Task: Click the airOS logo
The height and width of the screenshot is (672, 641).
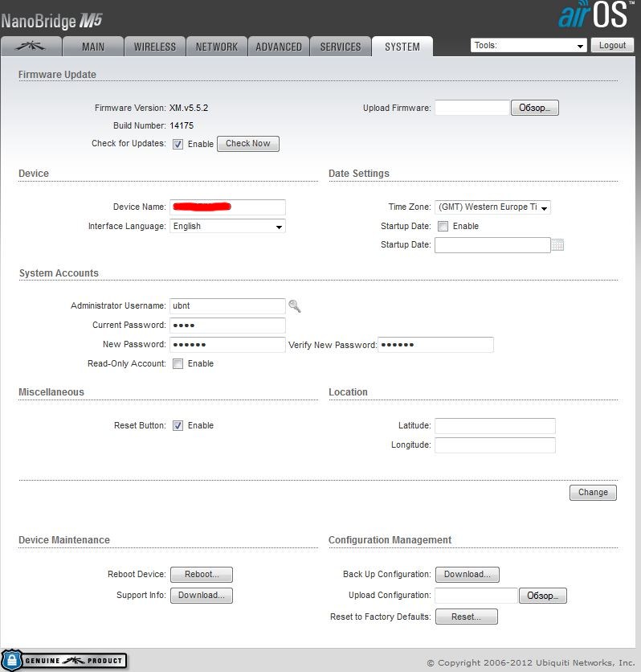Action: 595,15
